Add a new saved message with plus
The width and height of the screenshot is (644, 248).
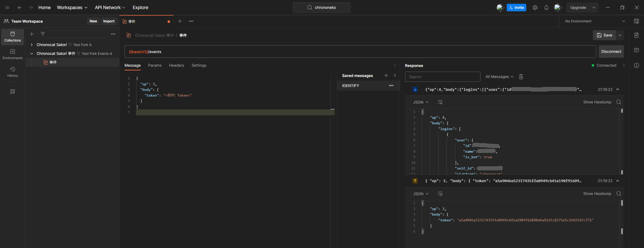[386, 75]
